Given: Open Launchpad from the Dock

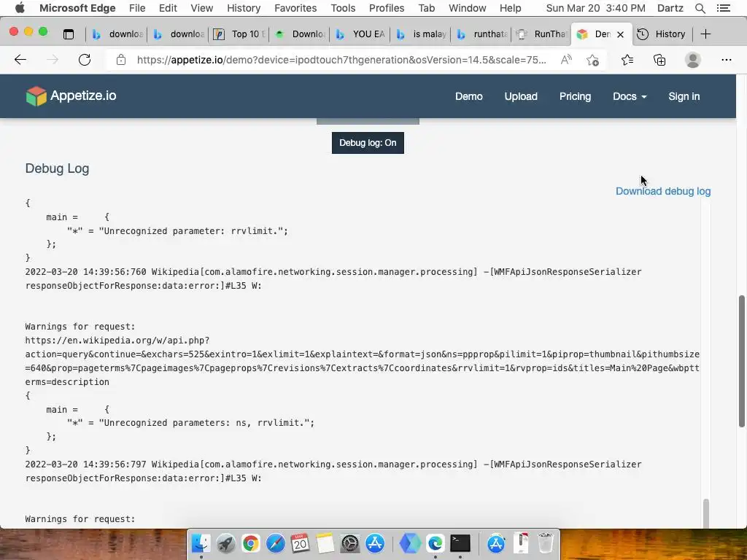Looking at the screenshot, I should tap(226, 542).
